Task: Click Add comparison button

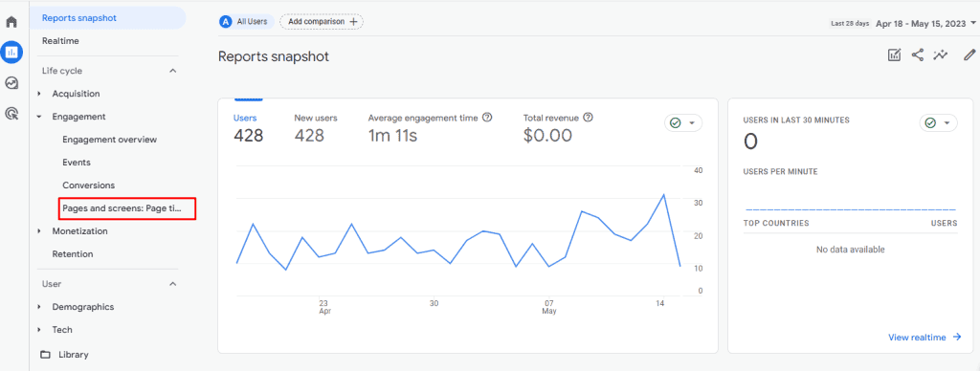Action: (322, 21)
